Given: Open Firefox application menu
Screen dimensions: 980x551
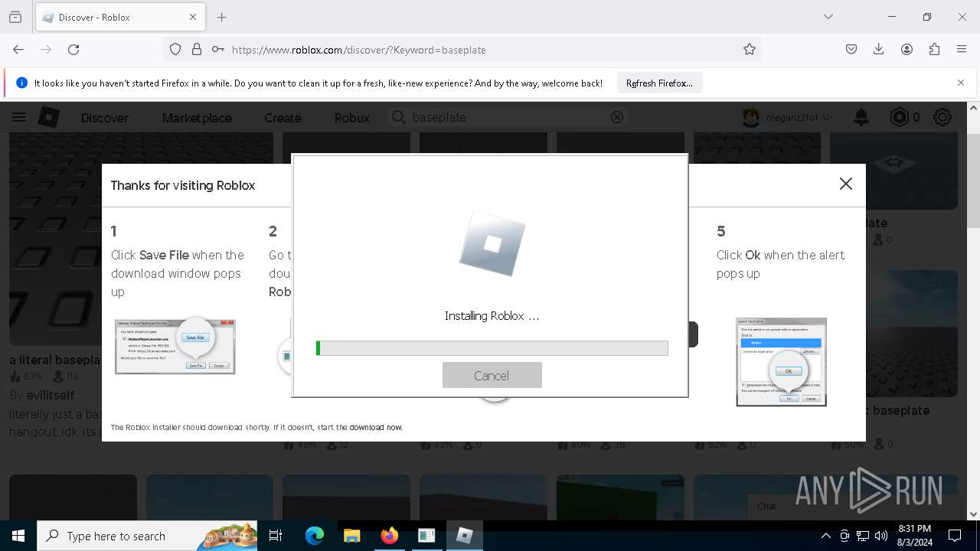Looking at the screenshot, I should [962, 49].
